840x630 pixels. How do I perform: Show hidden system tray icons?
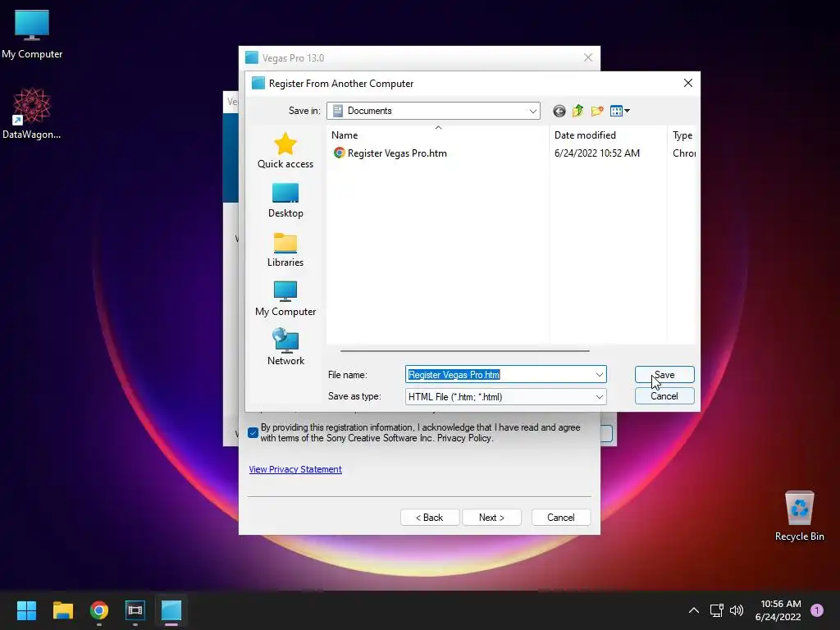point(694,610)
